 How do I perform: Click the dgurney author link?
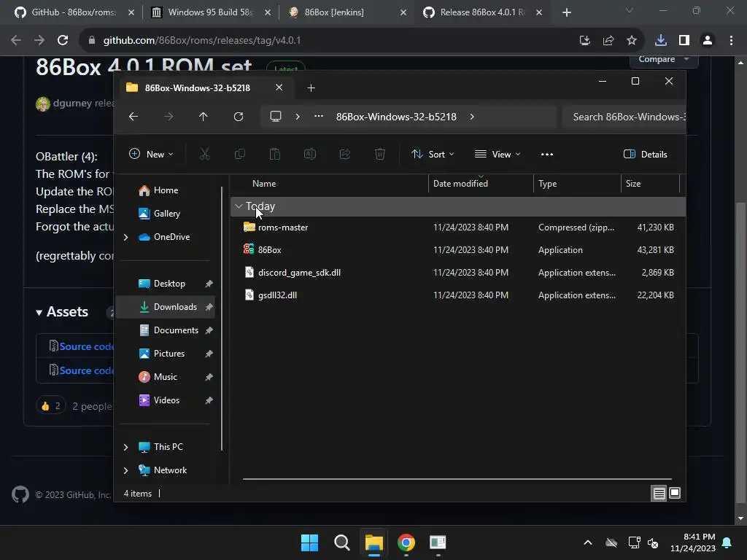[x=72, y=104]
